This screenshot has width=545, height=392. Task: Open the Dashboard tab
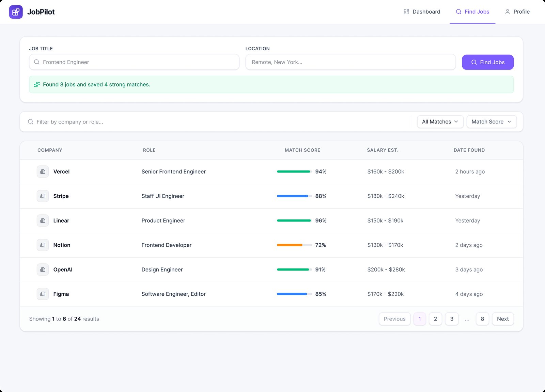pos(422,12)
